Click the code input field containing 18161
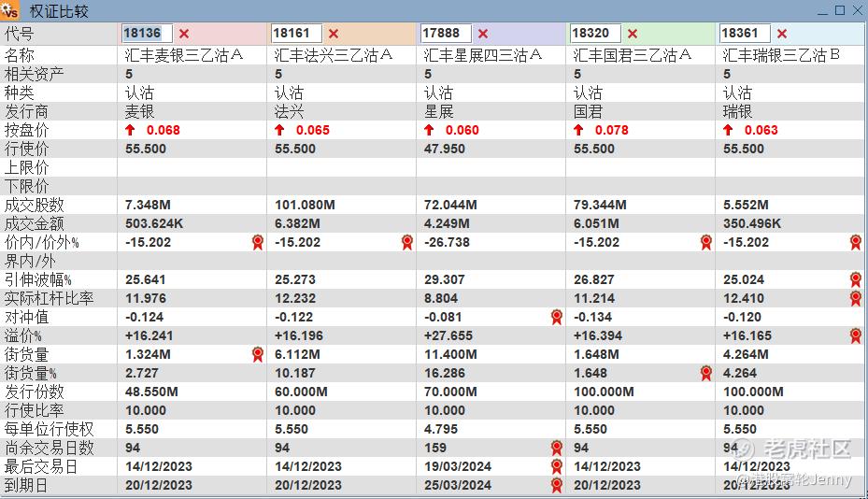Image resolution: width=868 pixels, height=499 pixels. (x=296, y=34)
